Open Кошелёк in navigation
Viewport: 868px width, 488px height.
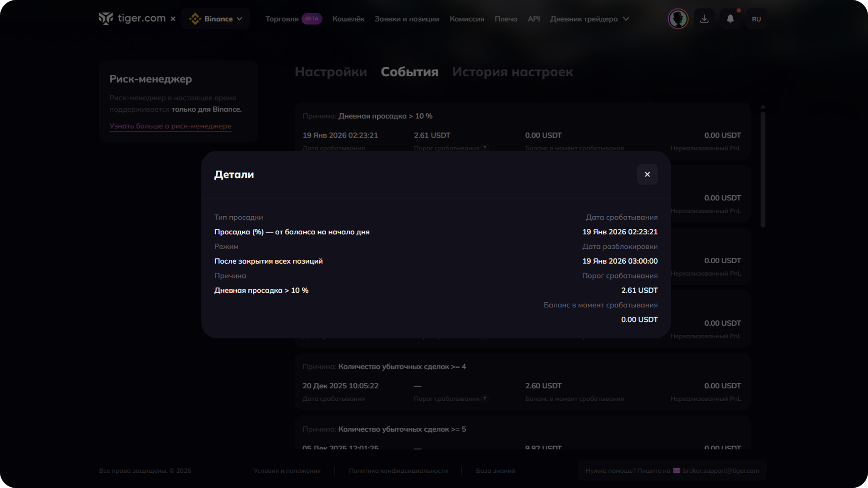[348, 19]
